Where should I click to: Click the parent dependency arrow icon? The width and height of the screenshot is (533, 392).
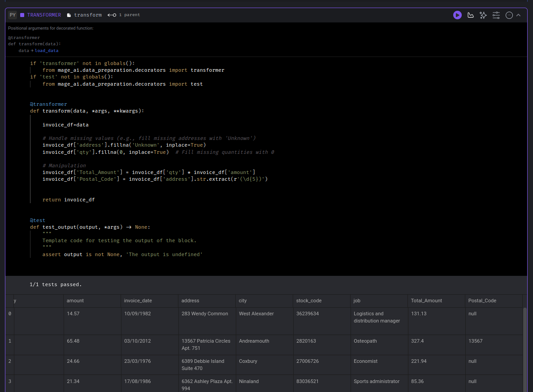(x=111, y=14)
